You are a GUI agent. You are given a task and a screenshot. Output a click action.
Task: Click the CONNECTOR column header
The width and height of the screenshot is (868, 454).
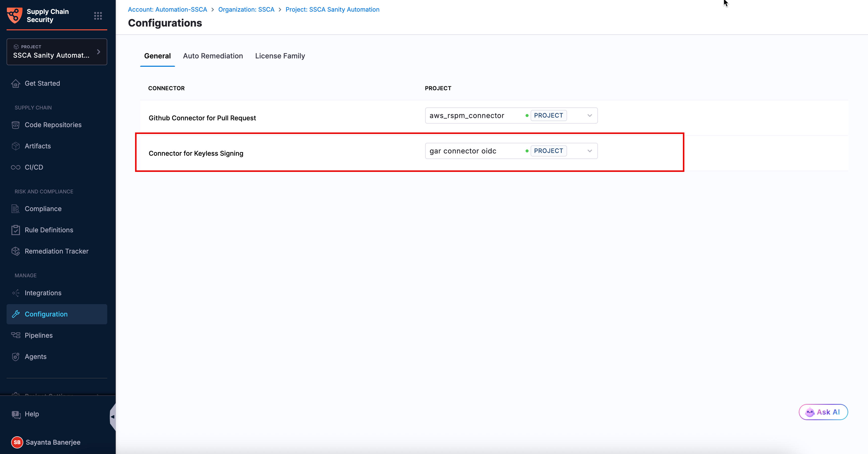[166, 88]
